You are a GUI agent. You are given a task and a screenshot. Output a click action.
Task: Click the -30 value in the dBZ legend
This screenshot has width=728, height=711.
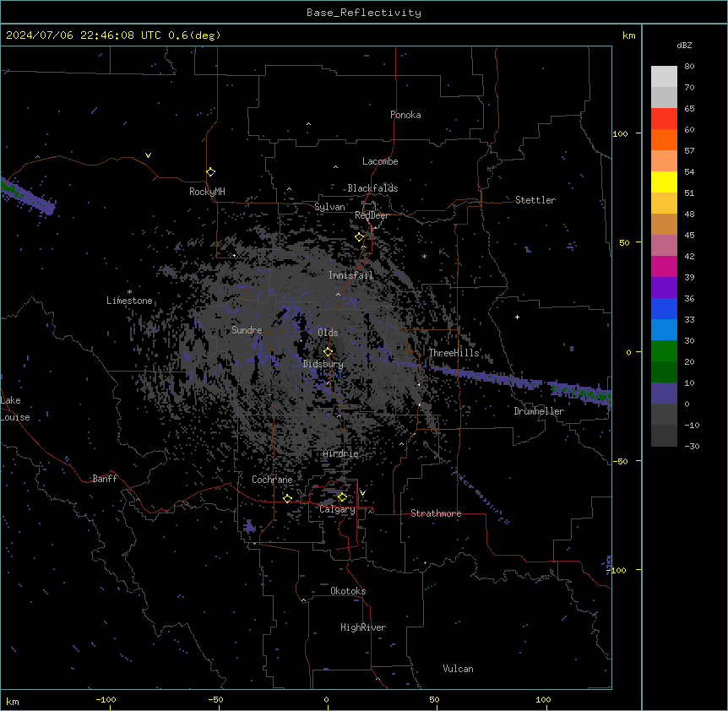tap(692, 446)
